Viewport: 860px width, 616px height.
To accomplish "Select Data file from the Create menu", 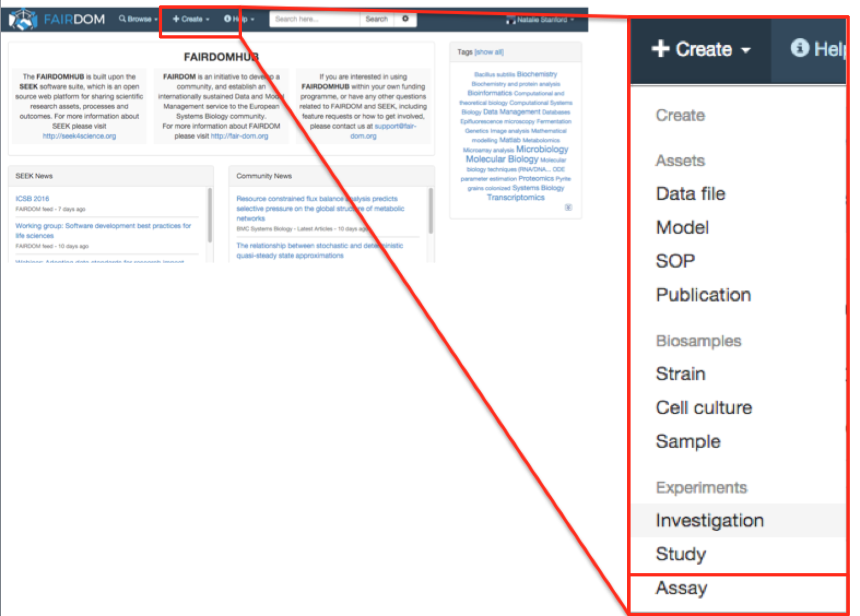I will click(x=690, y=194).
